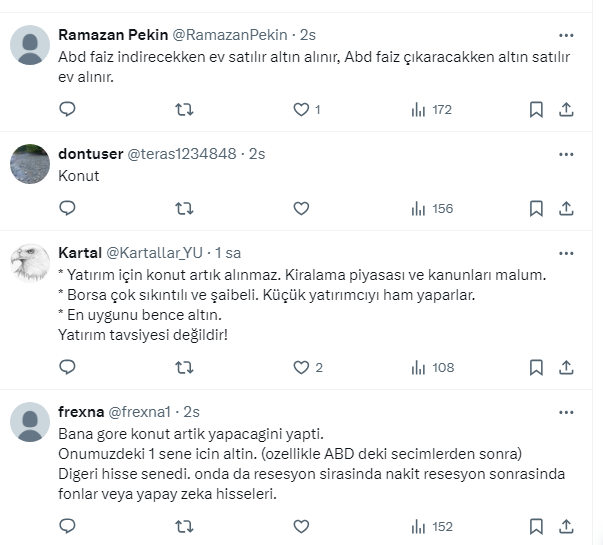Open more options on Kartal's tweet
The width and height of the screenshot is (603, 545).
coord(565,252)
